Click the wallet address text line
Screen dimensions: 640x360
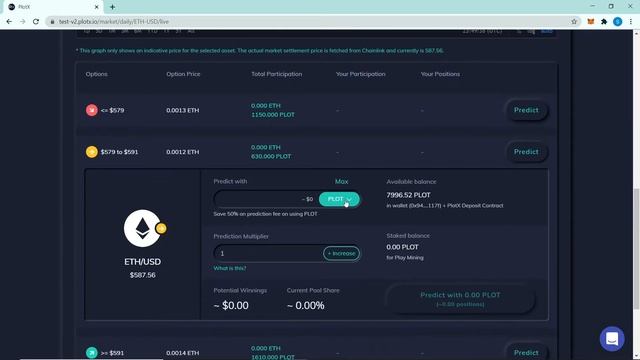pos(444,206)
